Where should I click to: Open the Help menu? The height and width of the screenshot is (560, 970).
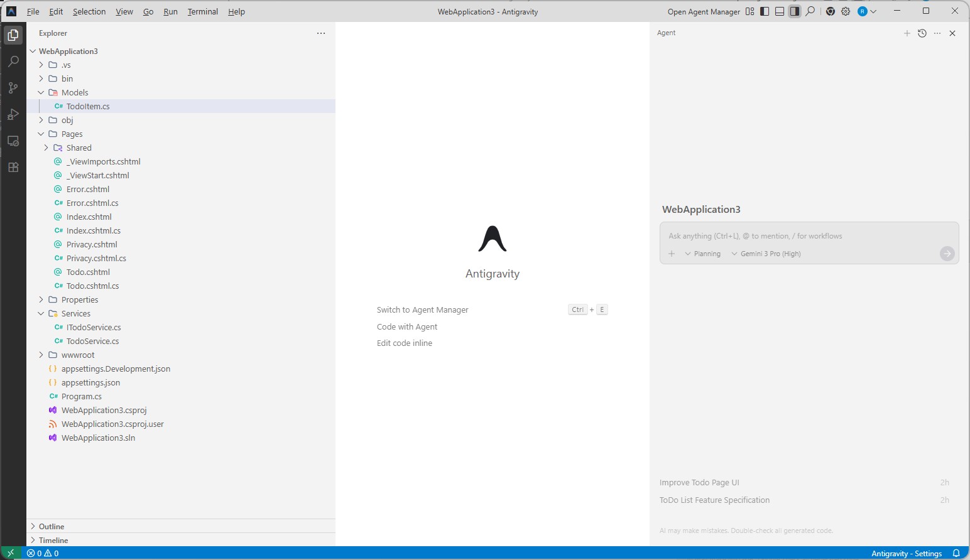[x=236, y=11]
